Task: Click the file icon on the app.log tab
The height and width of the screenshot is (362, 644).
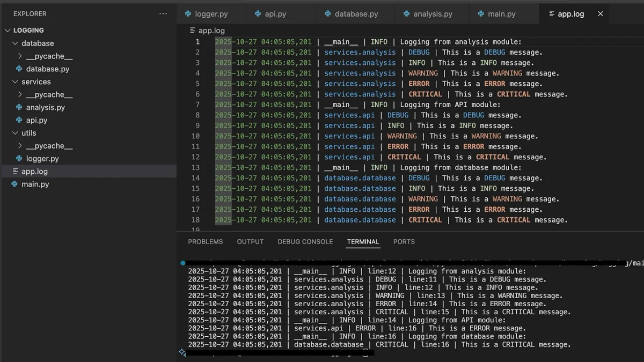Action: 552,14
